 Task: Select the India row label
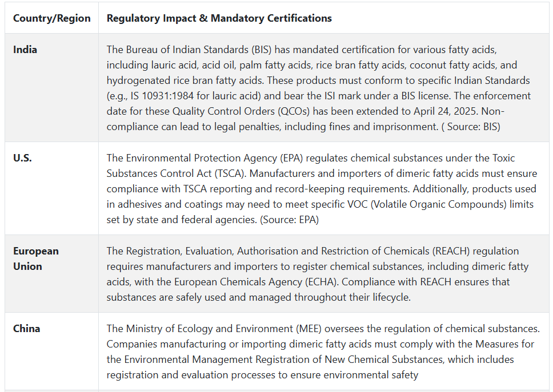(x=25, y=50)
